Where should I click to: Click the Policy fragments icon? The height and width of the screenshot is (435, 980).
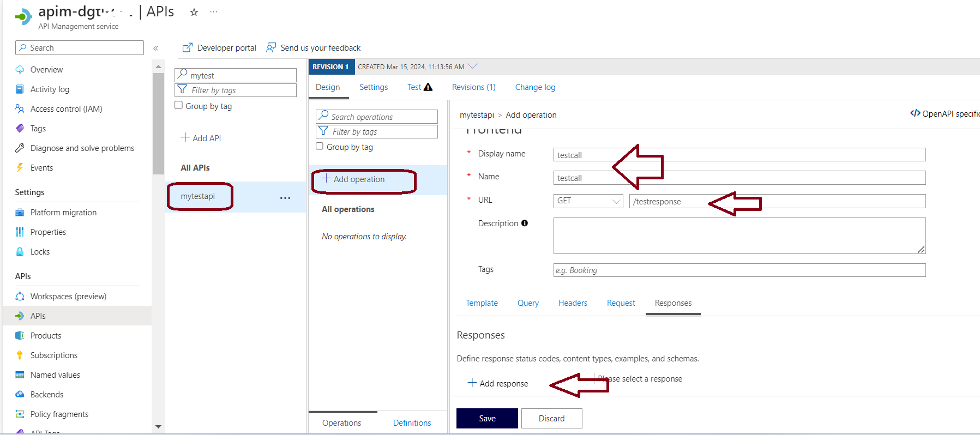point(20,414)
